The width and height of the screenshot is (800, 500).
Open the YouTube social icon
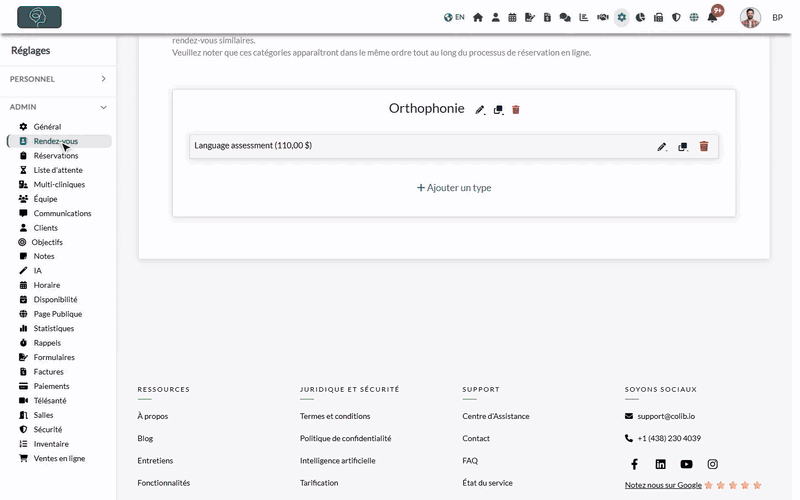[x=686, y=464]
